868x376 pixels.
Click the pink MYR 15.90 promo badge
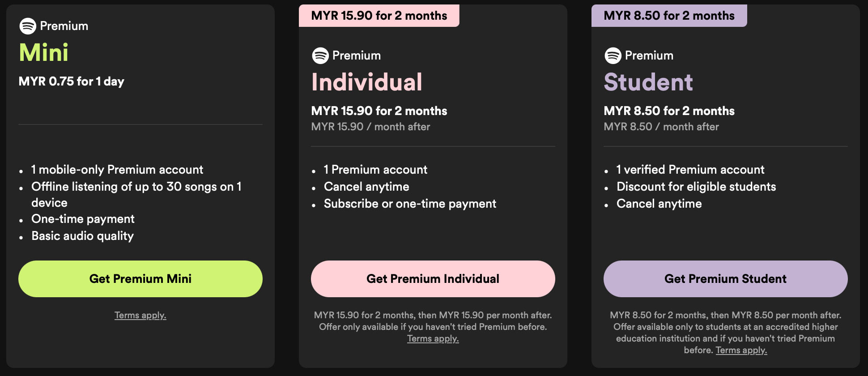[379, 16]
